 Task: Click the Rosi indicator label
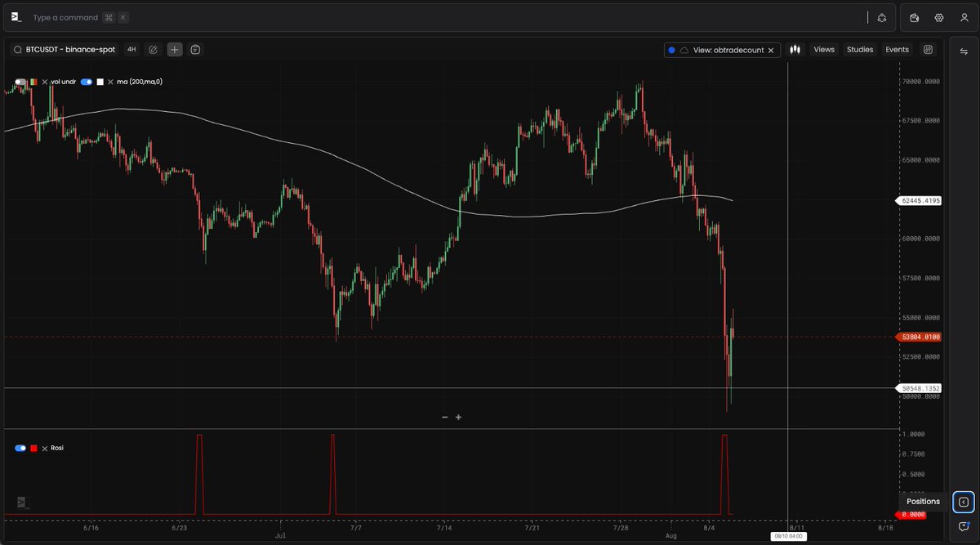pyautogui.click(x=57, y=448)
